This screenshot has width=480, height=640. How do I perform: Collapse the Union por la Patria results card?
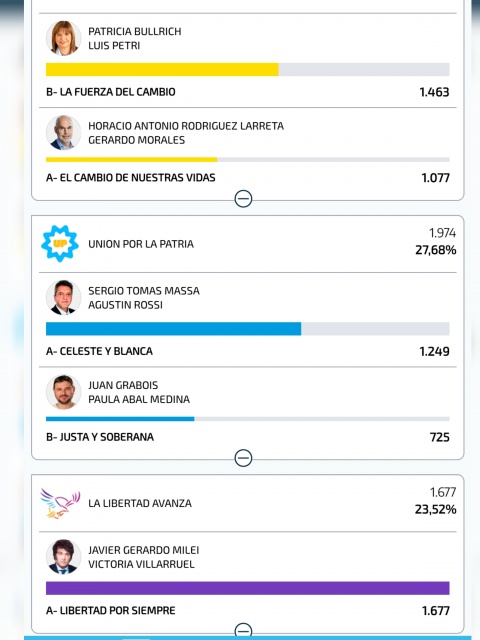(243, 458)
